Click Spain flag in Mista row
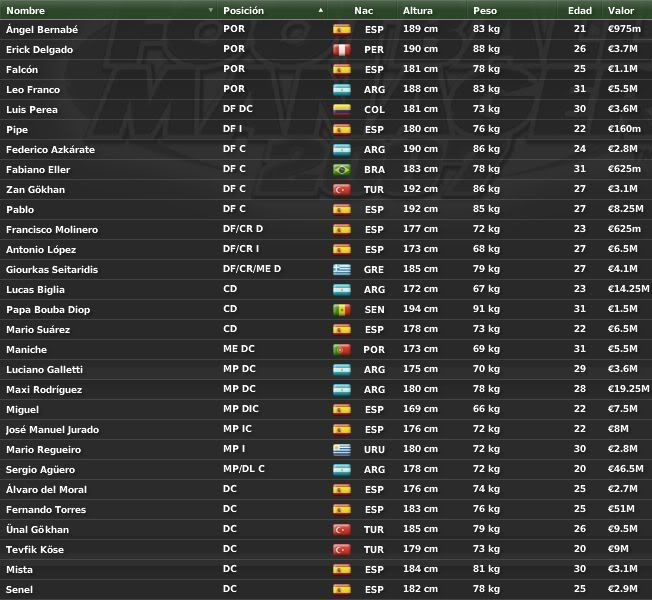Screen dimensions: 652x600 [342, 569]
